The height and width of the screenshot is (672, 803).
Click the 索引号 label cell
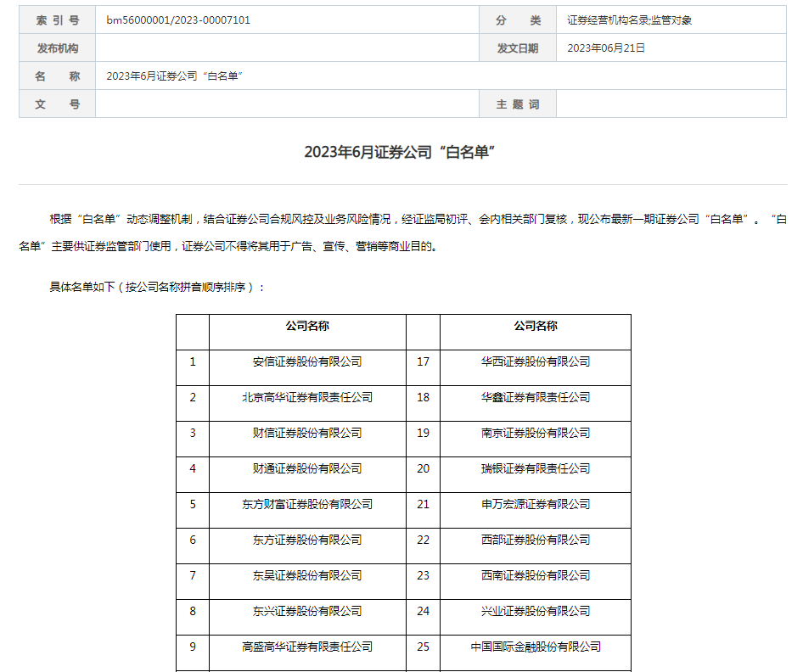58,20
